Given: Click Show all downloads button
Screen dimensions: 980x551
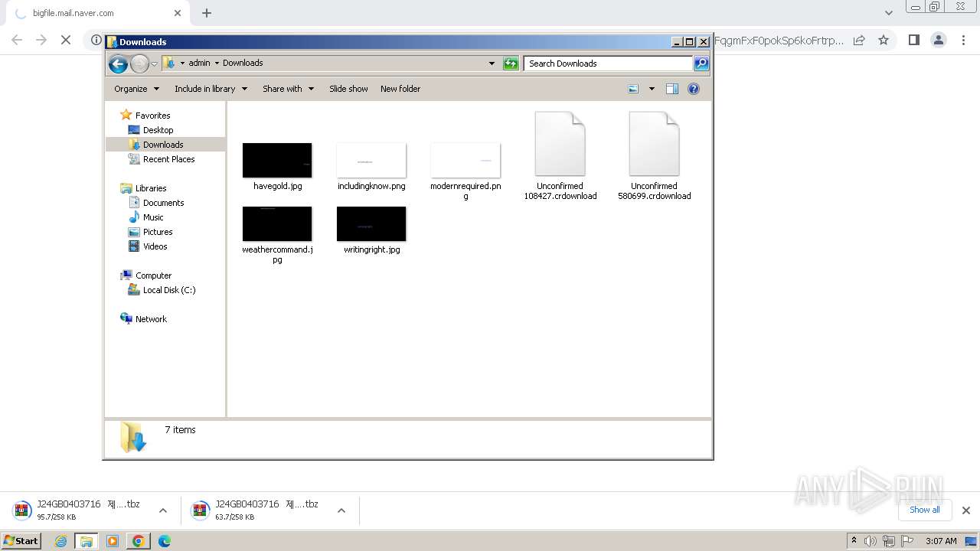Looking at the screenshot, I should (x=925, y=510).
